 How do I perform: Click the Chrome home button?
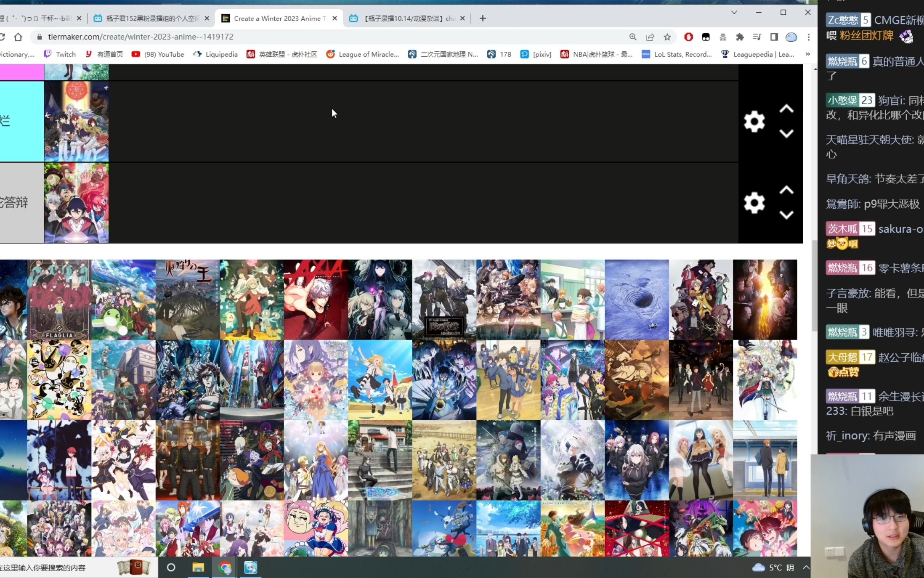(x=18, y=37)
